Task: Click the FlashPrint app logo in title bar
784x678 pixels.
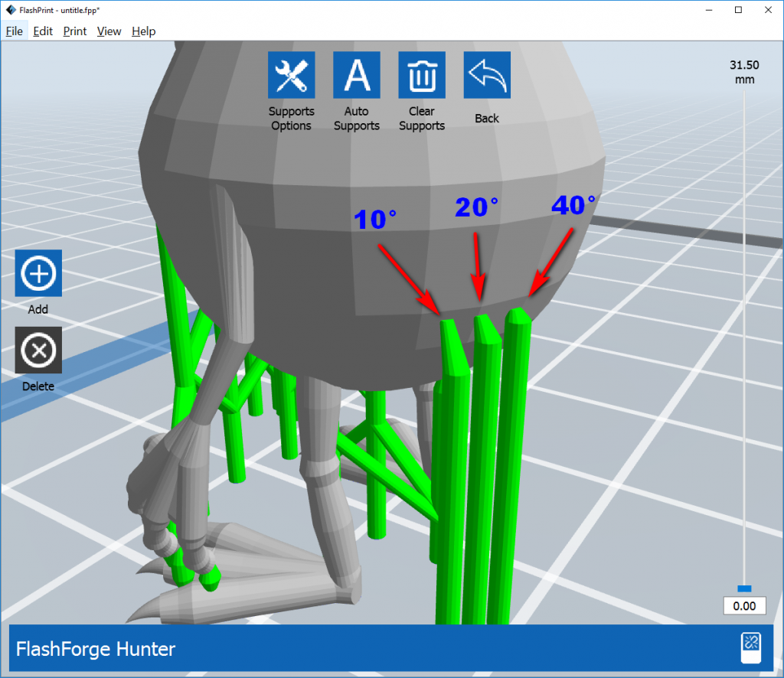Action: pyautogui.click(x=11, y=10)
